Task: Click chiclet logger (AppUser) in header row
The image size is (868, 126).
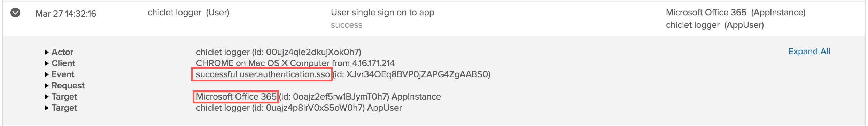Action: coord(715,25)
